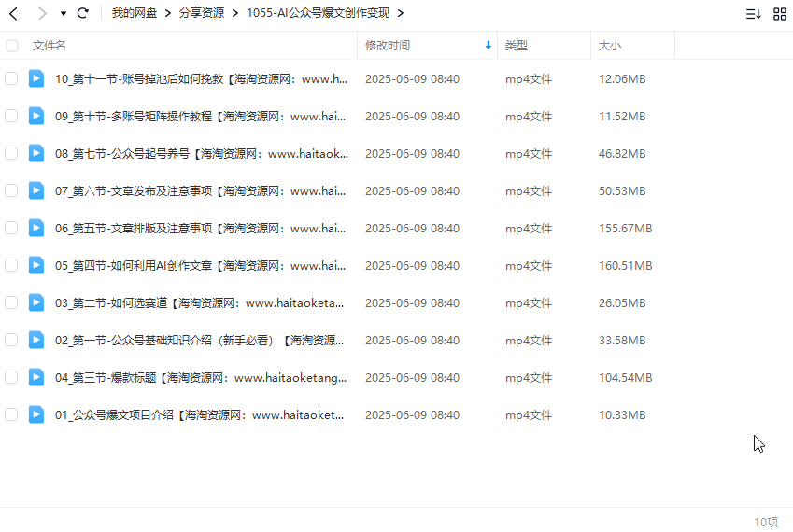793x532 pixels.
Task: Go back with the left arrow
Action: 14,14
